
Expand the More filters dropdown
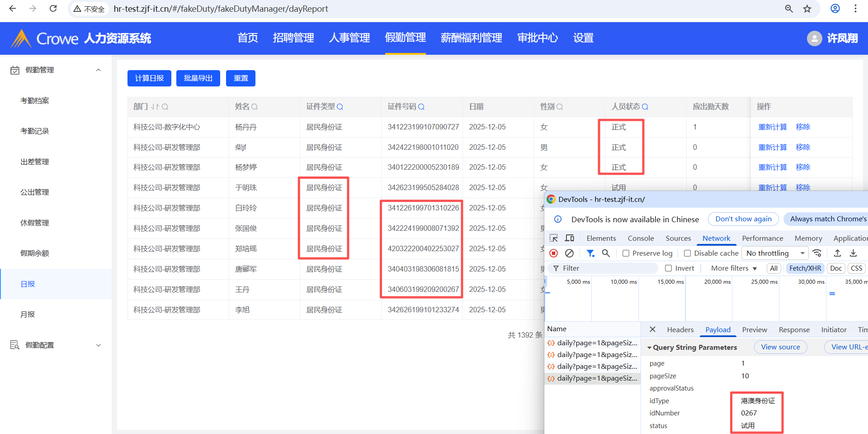tap(734, 268)
